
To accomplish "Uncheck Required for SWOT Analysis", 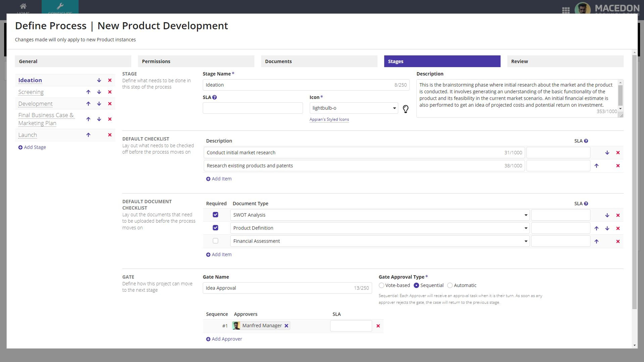I will 215,215.
